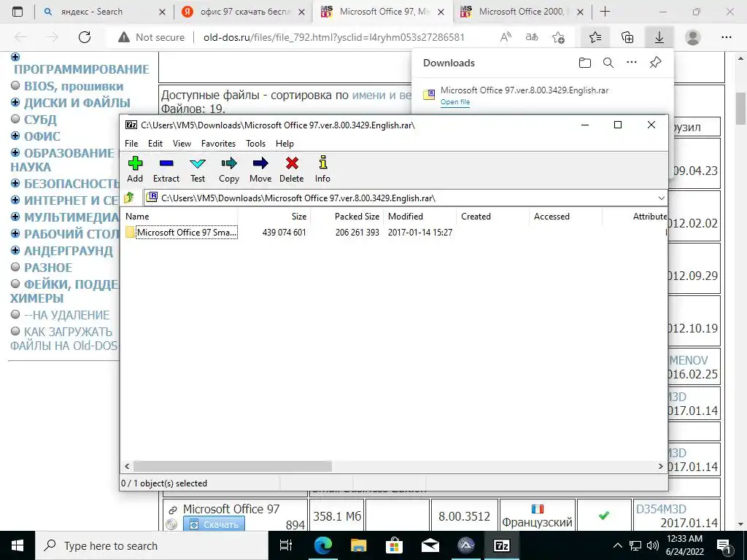
Task: Open File Explorer from the taskbar
Action: click(359, 545)
